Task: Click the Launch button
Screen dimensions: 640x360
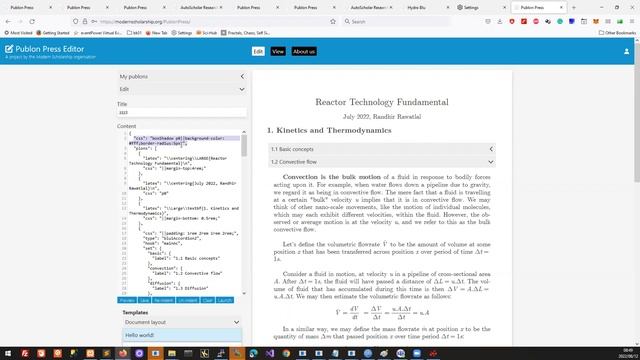Action: pyautogui.click(x=224, y=300)
